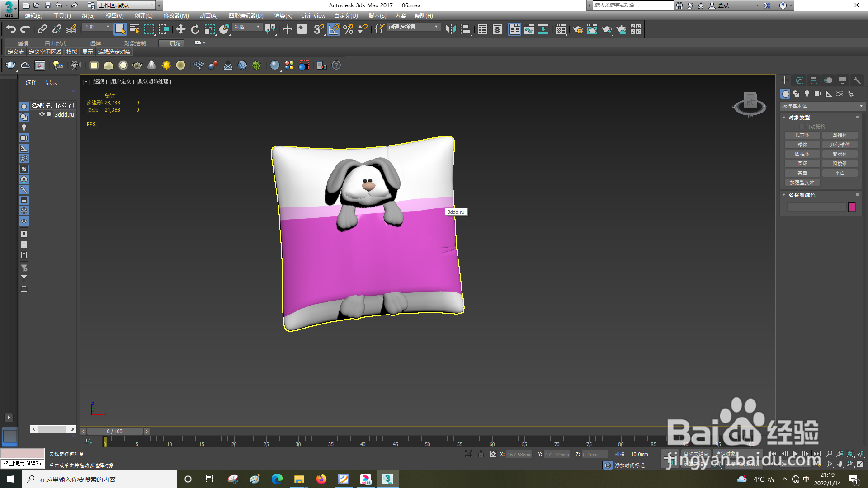The image size is (868, 489).
Task: Open the 创建选择集 dropdown
Action: click(x=413, y=27)
